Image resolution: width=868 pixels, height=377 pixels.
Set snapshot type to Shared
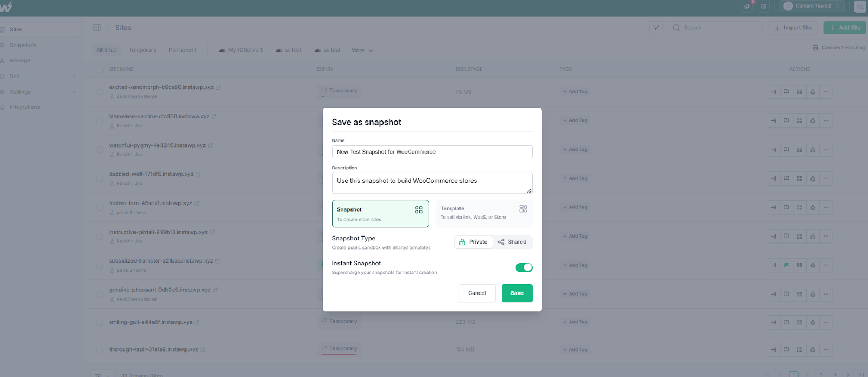(512, 242)
